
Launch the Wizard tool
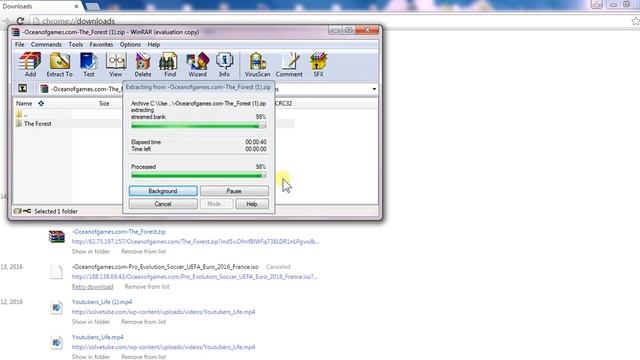(x=197, y=64)
